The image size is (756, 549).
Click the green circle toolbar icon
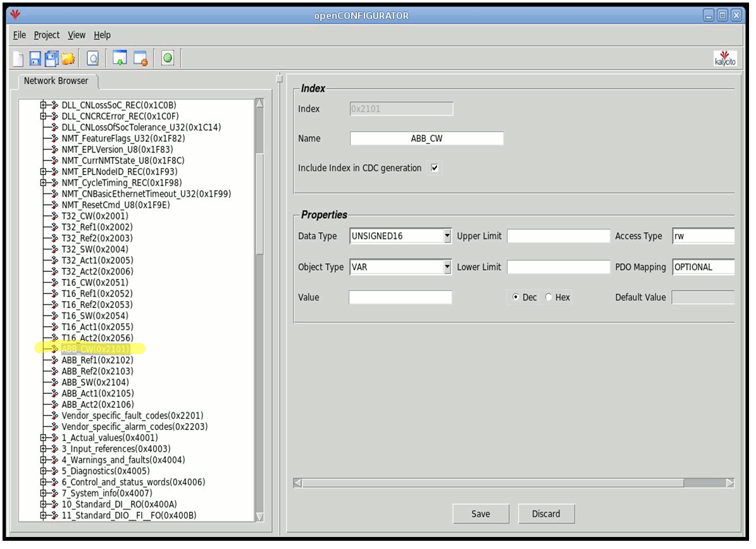click(x=167, y=58)
